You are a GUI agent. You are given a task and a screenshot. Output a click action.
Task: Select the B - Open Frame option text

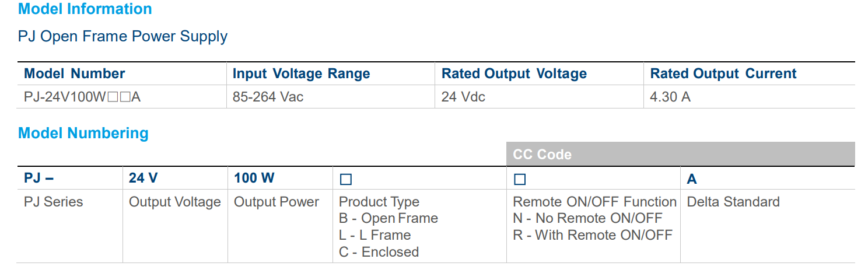click(388, 219)
